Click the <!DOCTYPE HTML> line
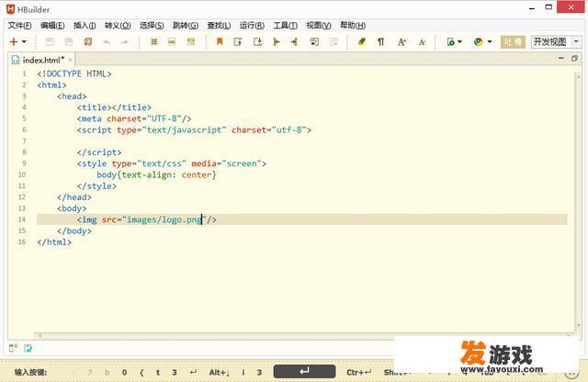 (x=74, y=73)
